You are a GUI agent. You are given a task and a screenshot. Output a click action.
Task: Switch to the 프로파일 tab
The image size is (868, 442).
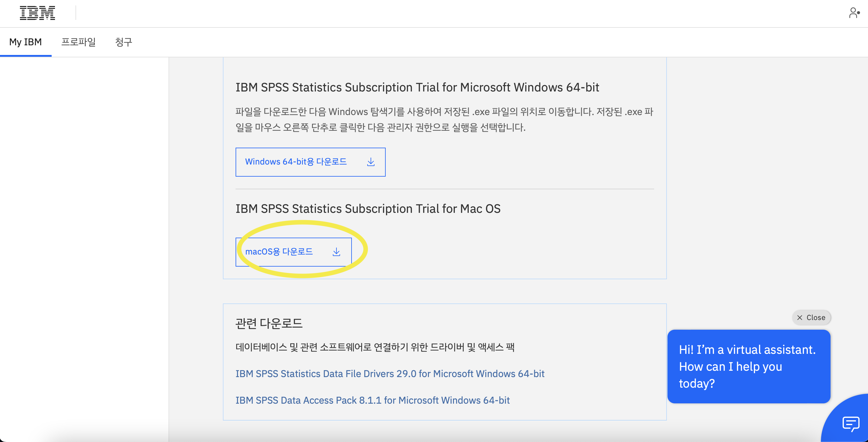79,42
